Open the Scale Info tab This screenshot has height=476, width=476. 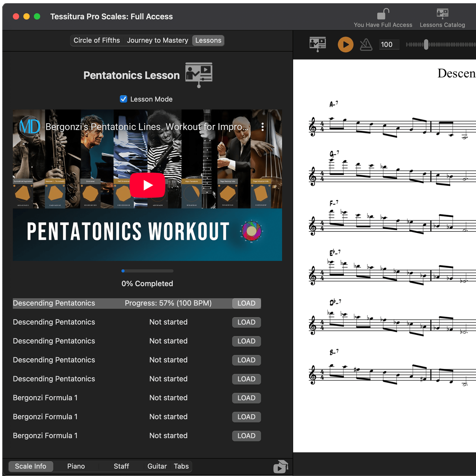[x=31, y=466]
